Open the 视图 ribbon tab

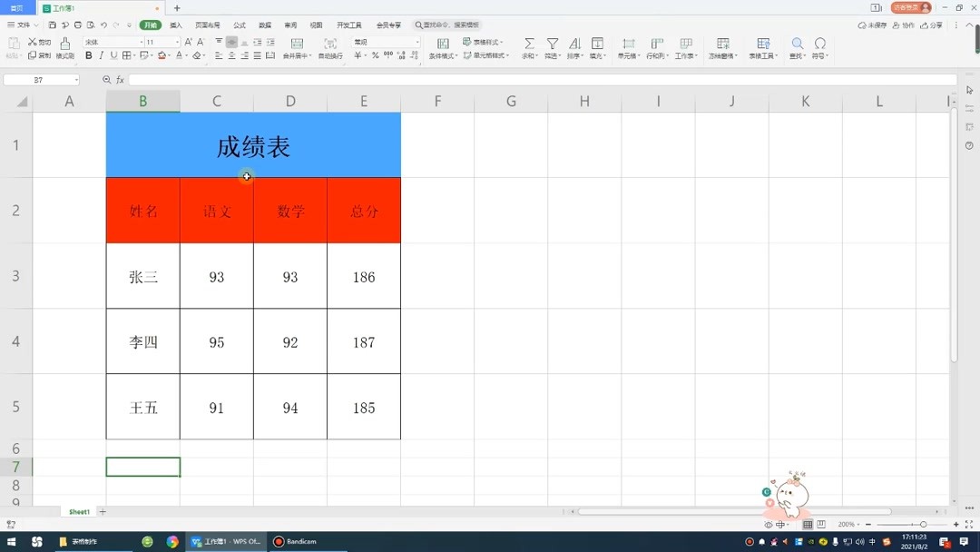315,25
